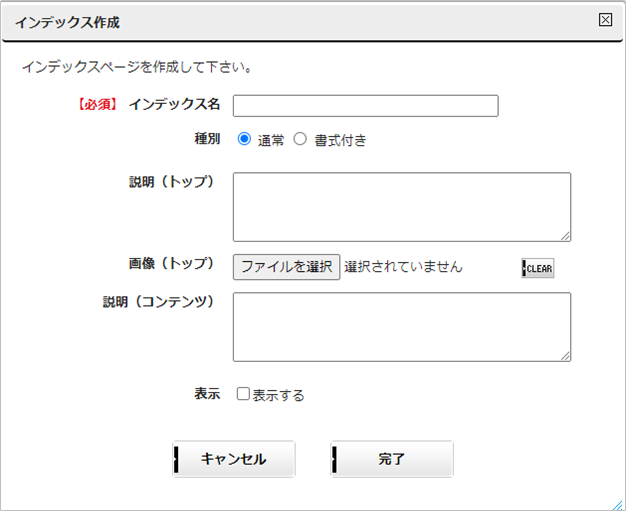This screenshot has height=511, width=626.
Task: Click the インデックス名 field label
Action: click(174, 104)
